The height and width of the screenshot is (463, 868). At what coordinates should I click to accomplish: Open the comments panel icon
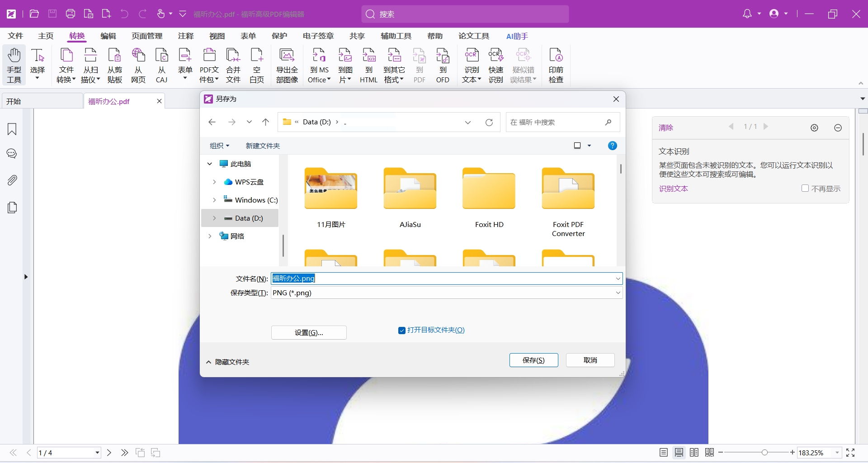tap(12, 154)
